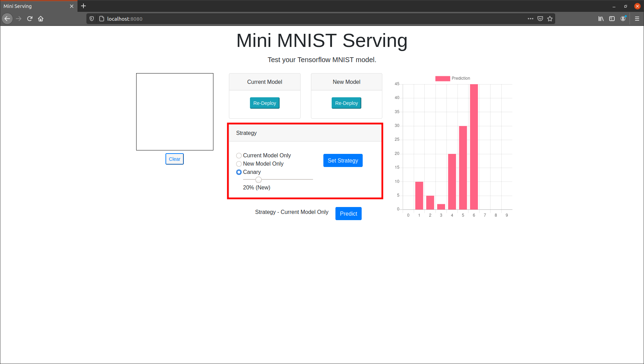Screen dimensions: 644x364
Task: Open the hamburger application menu
Action: 637,19
